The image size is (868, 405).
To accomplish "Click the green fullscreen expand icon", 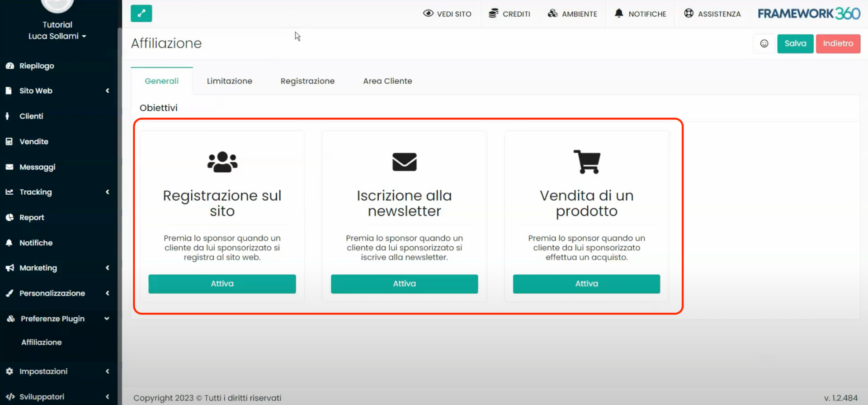I will point(142,14).
